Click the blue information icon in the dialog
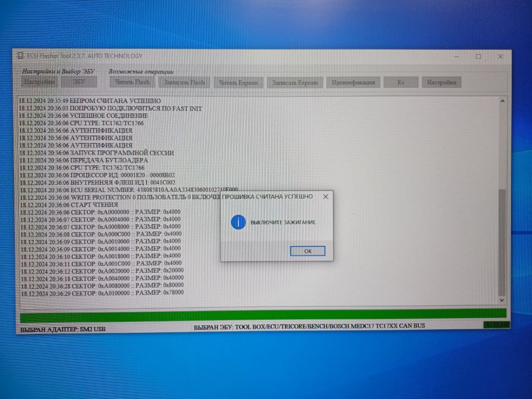This screenshot has height=399, width=532. (238, 222)
